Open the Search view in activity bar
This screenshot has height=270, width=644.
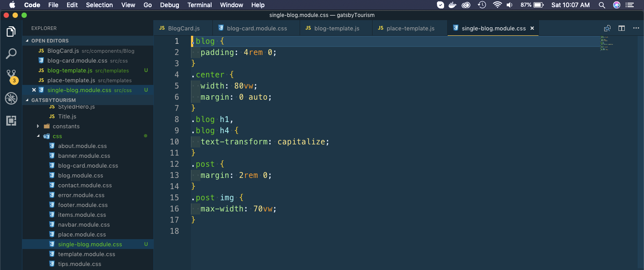click(11, 54)
